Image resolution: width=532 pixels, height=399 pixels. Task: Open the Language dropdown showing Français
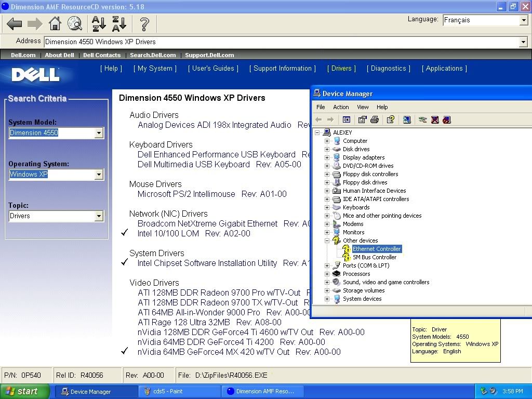coord(524,20)
